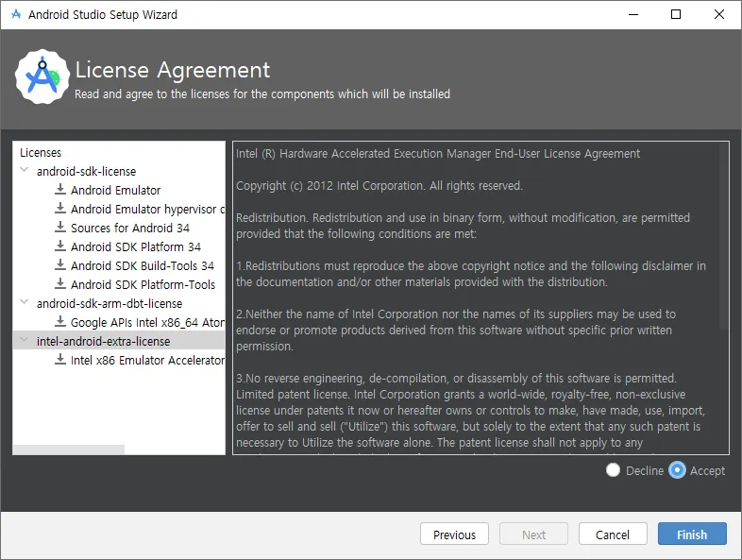Viewport: 742px width, 560px height.
Task: Click the license text vertical scrollbar
Action: pos(723,236)
